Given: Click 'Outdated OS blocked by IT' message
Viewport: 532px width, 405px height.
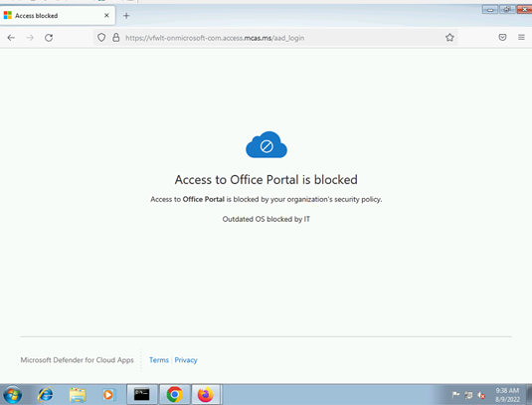Looking at the screenshot, I should 266,219.
